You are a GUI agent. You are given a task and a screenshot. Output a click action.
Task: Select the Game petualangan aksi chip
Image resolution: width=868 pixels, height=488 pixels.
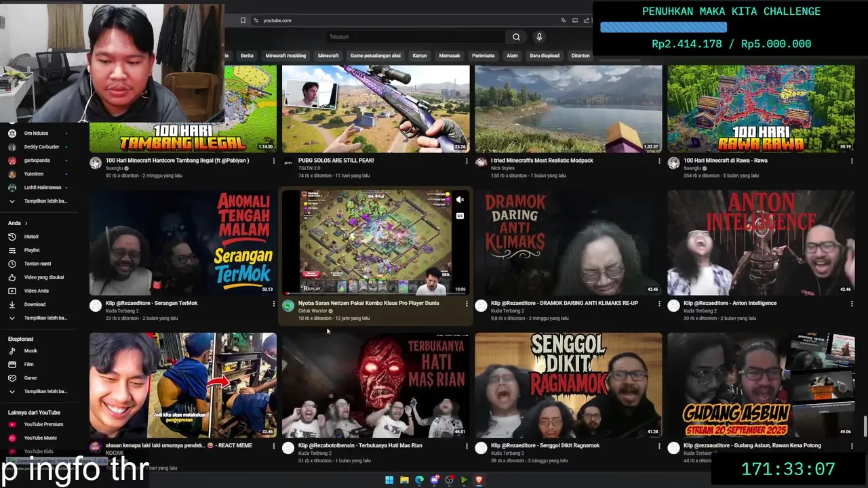(x=375, y=56)
